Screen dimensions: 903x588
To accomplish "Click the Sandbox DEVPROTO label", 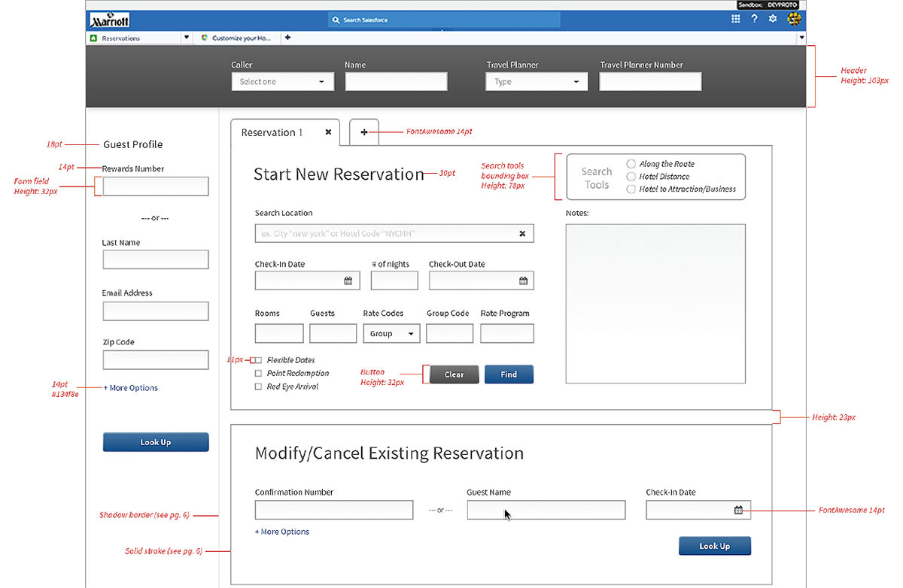I will click(x=768, y=5).
